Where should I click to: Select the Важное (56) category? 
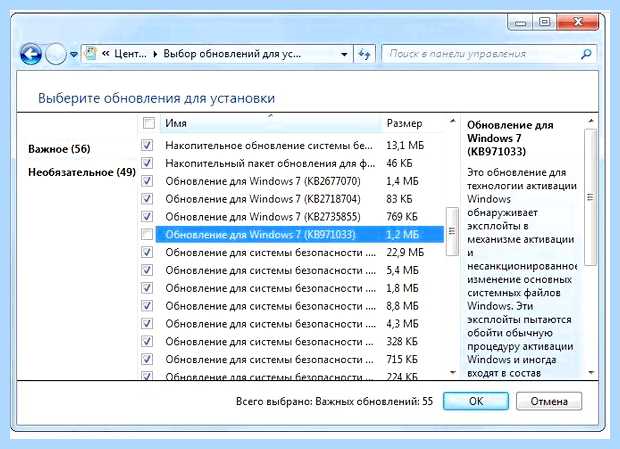pyautogui.click(x=59, y=149)
